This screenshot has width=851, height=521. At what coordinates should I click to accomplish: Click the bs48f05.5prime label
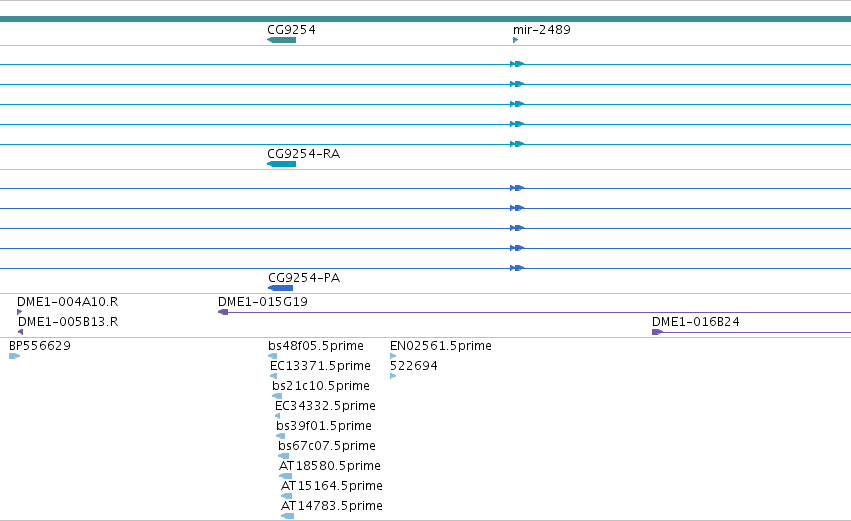(x=316, y=346)
